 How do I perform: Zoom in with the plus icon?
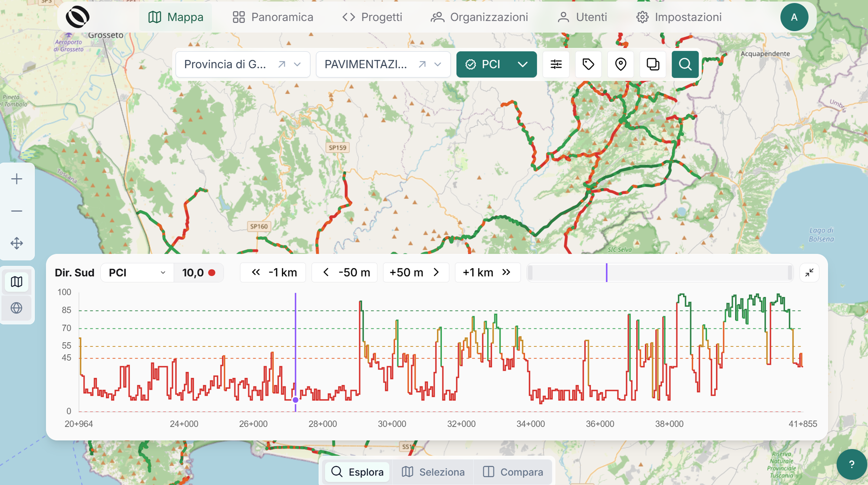click(x=17, y=179)
